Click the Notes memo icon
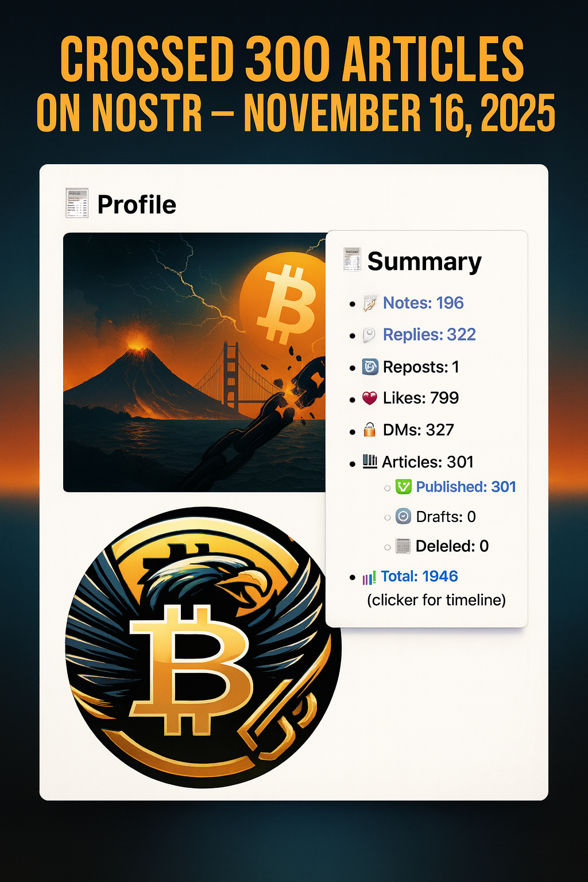 click(370, 303)
